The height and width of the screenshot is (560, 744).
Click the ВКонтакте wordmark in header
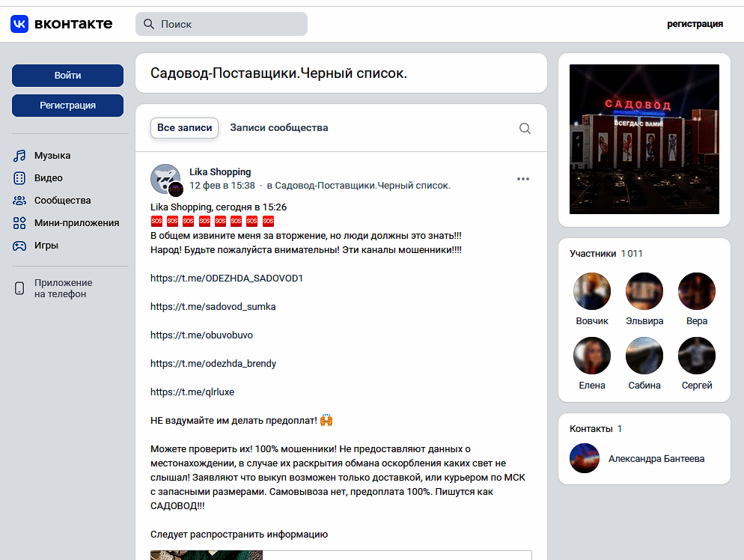click(73, 24)
